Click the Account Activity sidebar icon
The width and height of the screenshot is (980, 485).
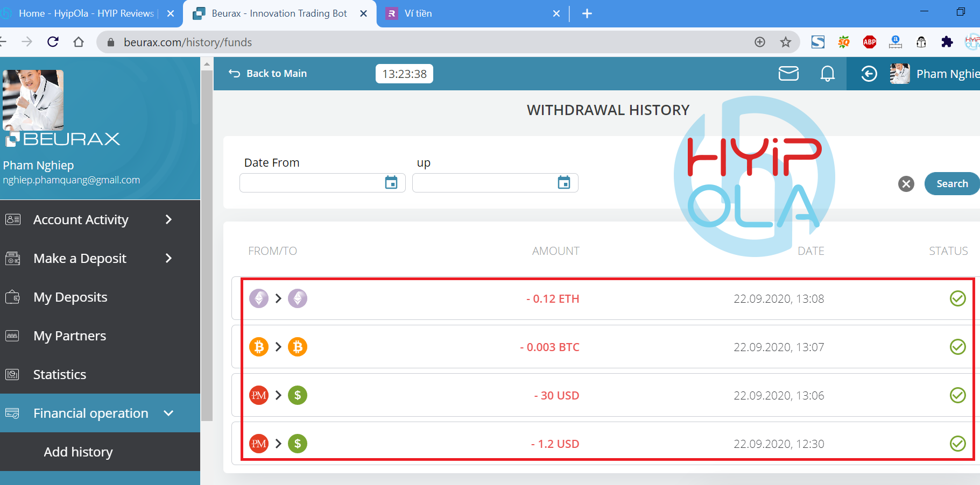(13, 219)
